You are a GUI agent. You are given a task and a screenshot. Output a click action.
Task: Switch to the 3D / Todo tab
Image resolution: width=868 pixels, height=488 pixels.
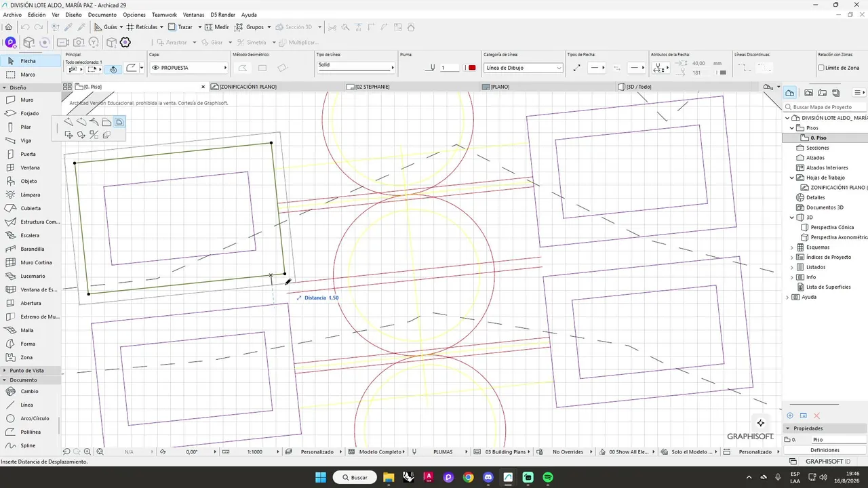638,87
